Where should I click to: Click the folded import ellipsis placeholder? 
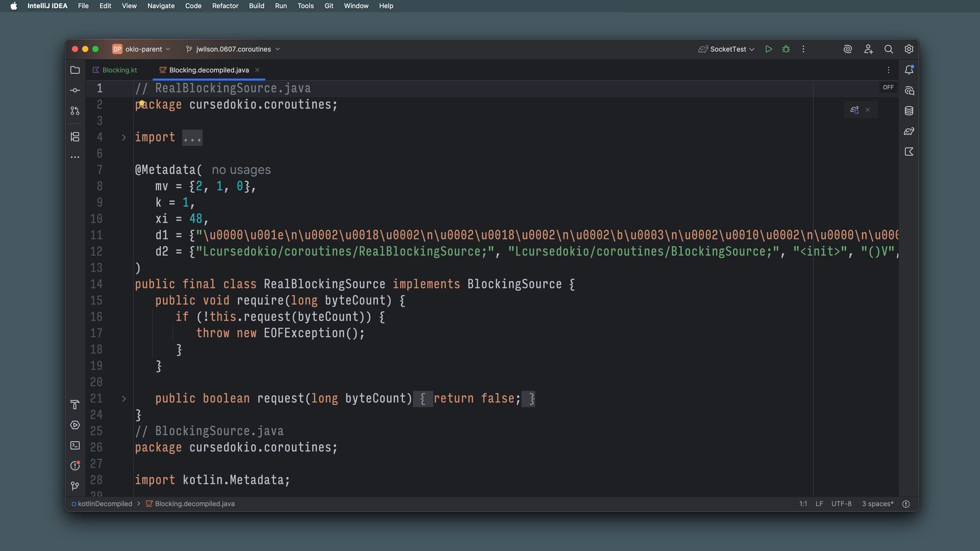pyautogui.click(x=192, y=137)
